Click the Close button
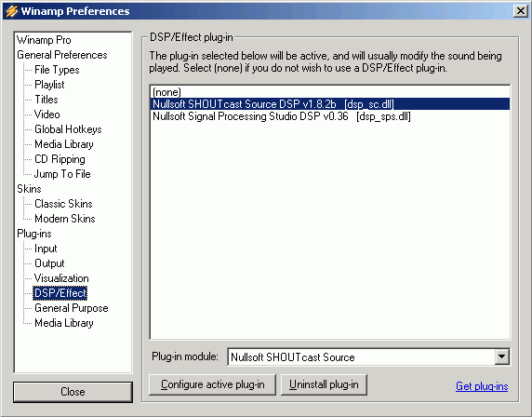 pyautogui.click(x=73, y=392)
